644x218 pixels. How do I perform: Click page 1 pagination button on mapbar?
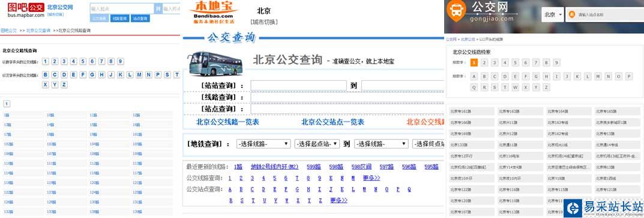tap(7, 104)
